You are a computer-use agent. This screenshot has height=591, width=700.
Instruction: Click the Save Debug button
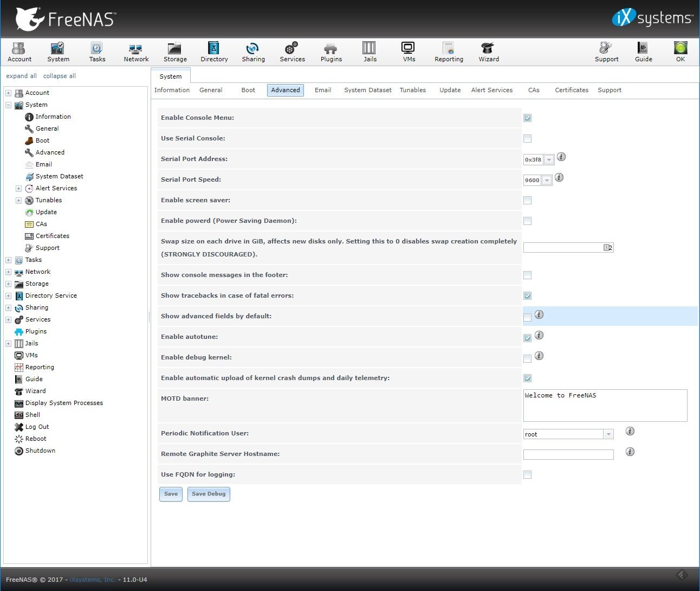click(209, 494)
